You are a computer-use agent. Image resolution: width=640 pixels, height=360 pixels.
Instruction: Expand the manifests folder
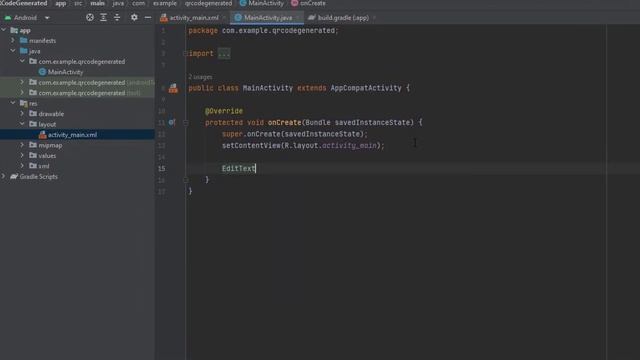click(13, 40)
